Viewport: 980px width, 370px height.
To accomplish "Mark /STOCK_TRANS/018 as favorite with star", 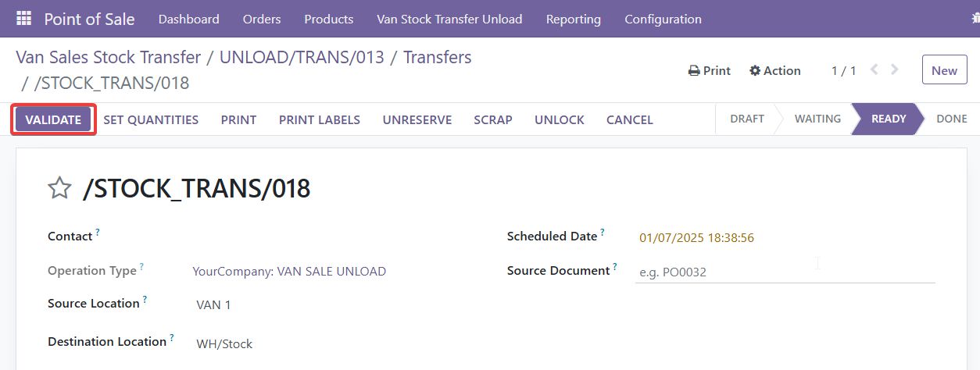I will pyautogui.click(x=60, y=188).
